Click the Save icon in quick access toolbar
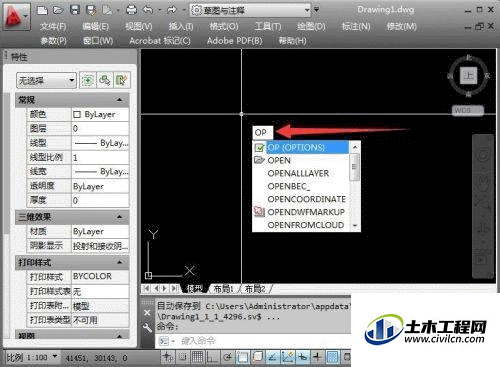Image resolution: width=500 pixels, height=367 pixels. click(x=75, y=10)
